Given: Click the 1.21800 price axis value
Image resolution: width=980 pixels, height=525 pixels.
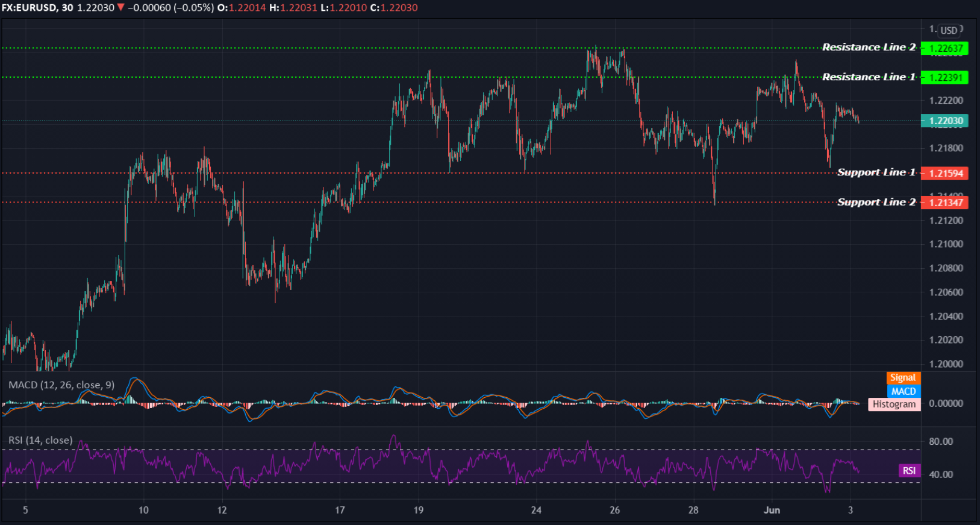Looking at the screenshot, I should coord(946,148).
